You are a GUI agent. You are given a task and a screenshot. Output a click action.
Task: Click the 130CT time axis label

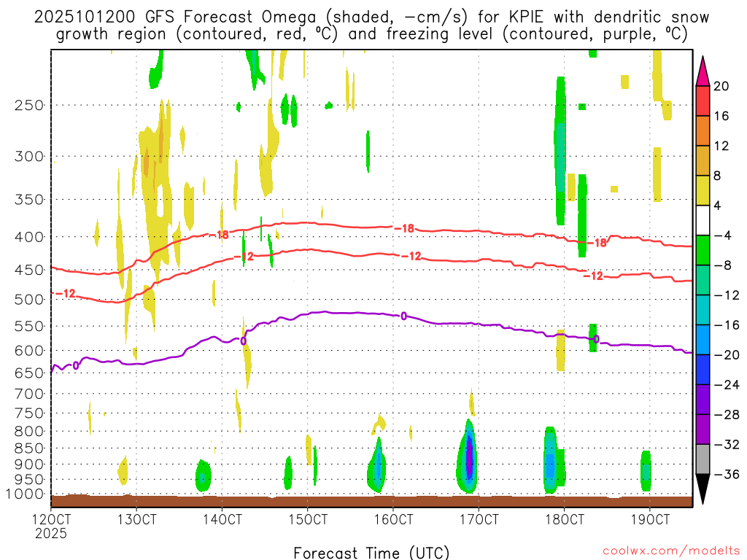tap(136, 519)
